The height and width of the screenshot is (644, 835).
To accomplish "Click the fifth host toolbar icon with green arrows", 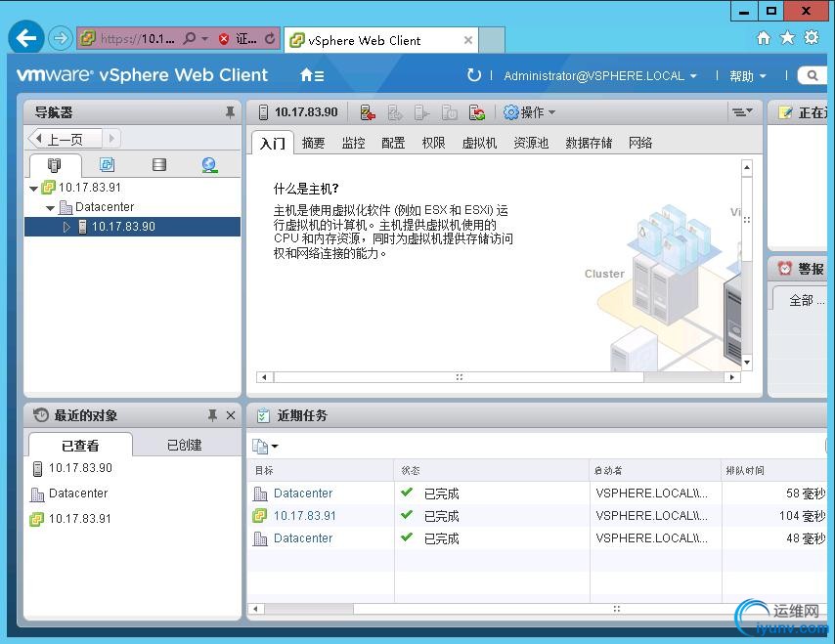I will pyautogui.click(x=476, y=112).
